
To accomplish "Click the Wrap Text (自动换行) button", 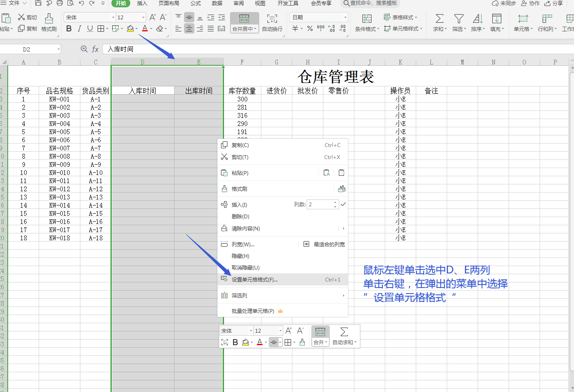I will (x=272, y=23).
